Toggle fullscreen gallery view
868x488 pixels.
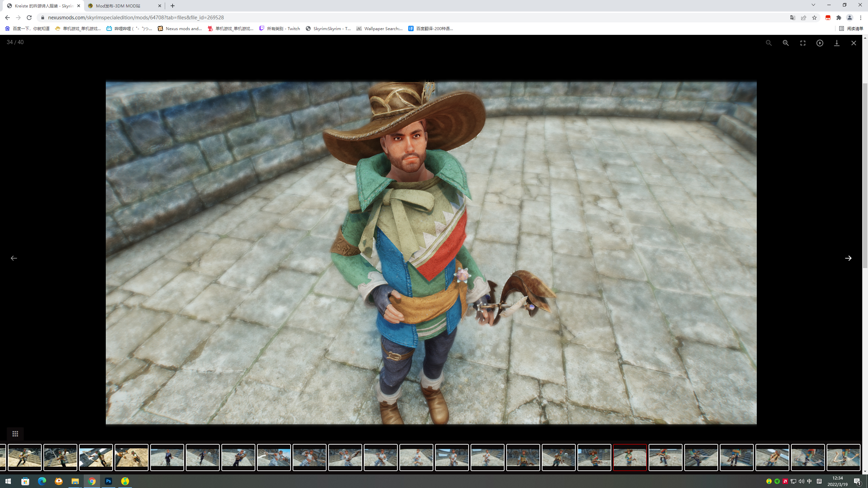point(803,43)
